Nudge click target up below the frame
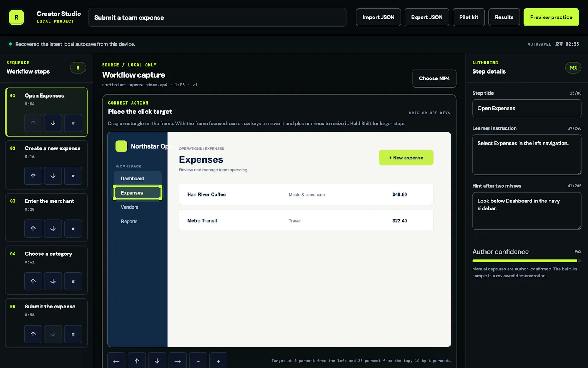Image resolution: width=588 pixels, height=368 pixels. tap(137, 361)
